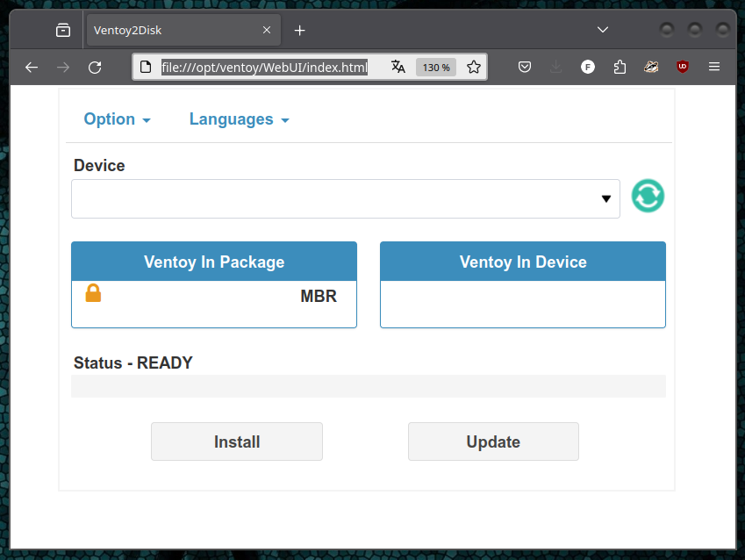Open the Languages menu
The height and width of the screenshot is (560, 745).
[238, 118]
